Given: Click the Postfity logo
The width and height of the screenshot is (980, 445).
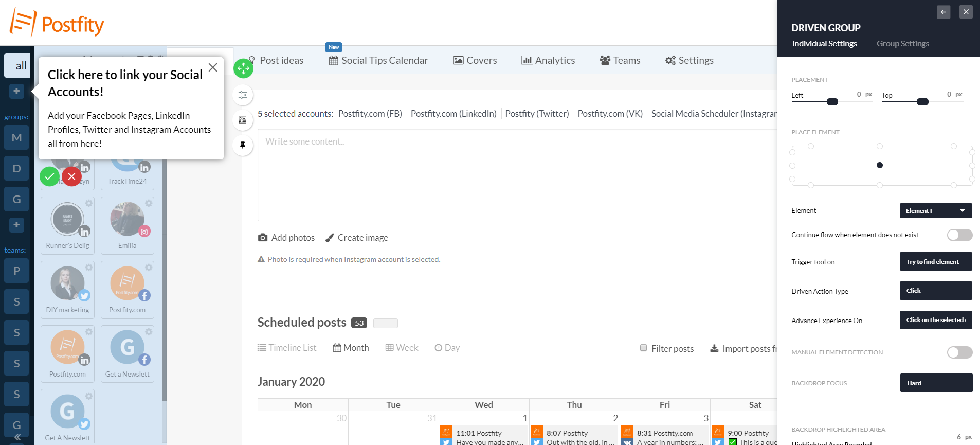Looking at the screenshot, I should click(57, 23).
